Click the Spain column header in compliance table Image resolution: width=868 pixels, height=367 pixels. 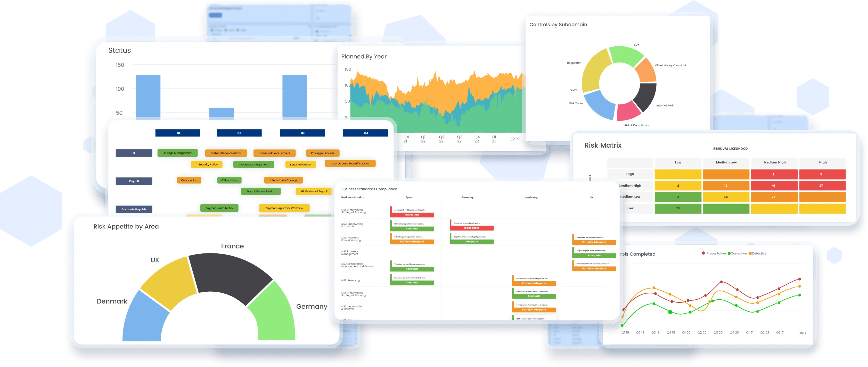click(x=409, y=197)
